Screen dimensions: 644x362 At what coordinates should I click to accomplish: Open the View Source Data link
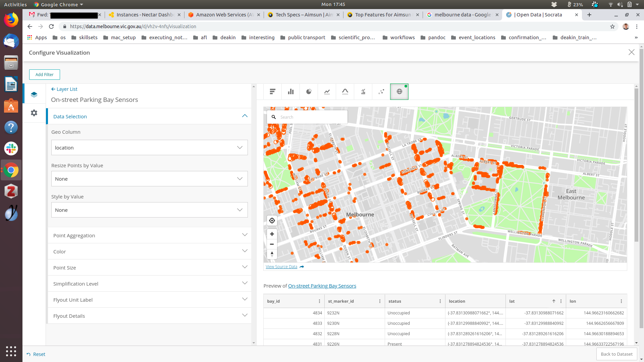(281, 267)
